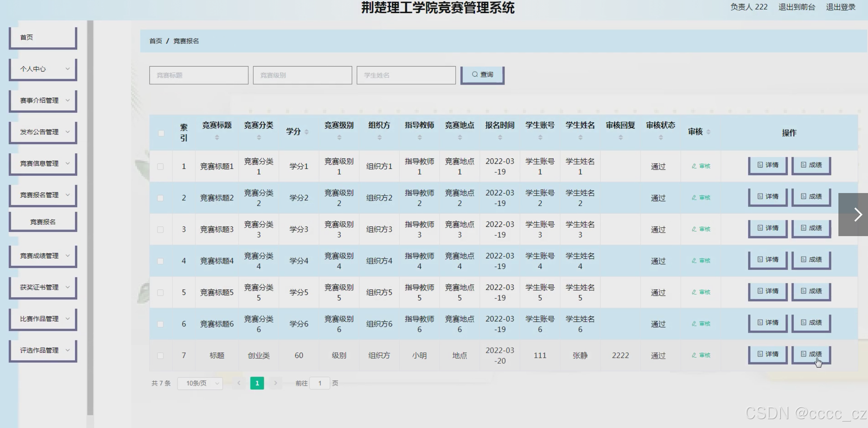Viewport: 868px width, 428px height.
Task: Expand the 个人中心 sidebar menu
Action: coord(43,69)
